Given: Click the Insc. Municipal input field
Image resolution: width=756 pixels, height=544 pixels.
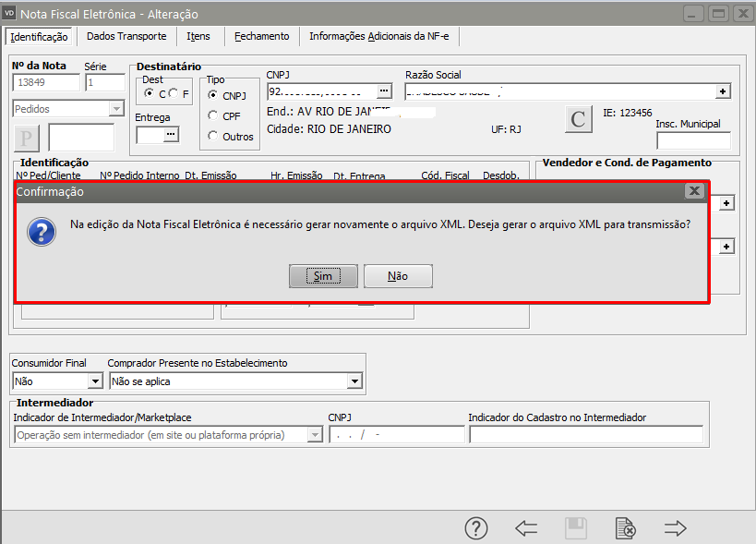Looking at the screenshot, I should pyautogui.click(x=692, y=140).
